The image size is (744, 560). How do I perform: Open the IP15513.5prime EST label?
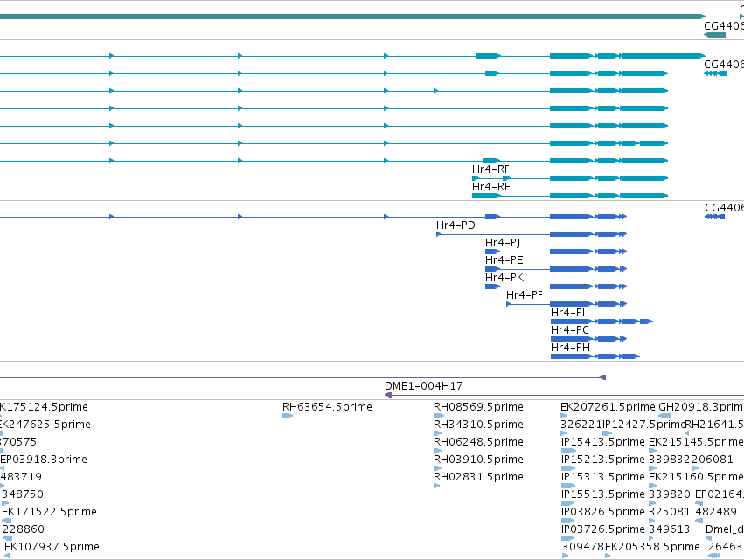602,494
